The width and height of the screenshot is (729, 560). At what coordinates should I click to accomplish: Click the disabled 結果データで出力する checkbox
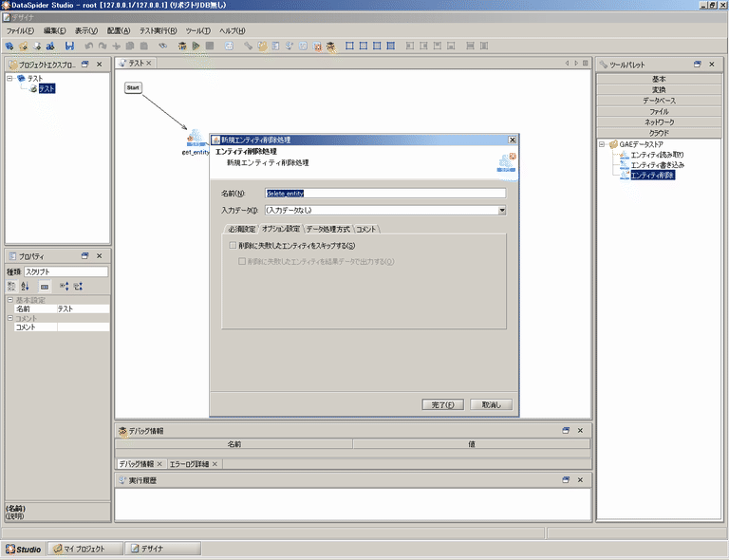pos(242,261)
